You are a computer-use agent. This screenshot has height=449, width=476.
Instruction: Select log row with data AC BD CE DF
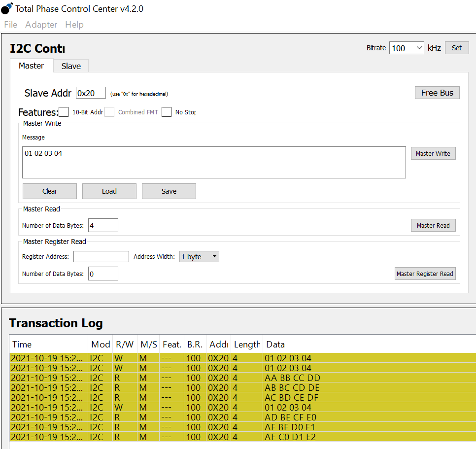[x=243, y=398]
